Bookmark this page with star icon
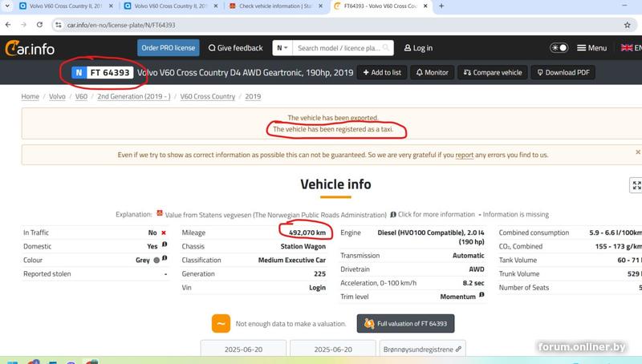 [x=627, y=25]
